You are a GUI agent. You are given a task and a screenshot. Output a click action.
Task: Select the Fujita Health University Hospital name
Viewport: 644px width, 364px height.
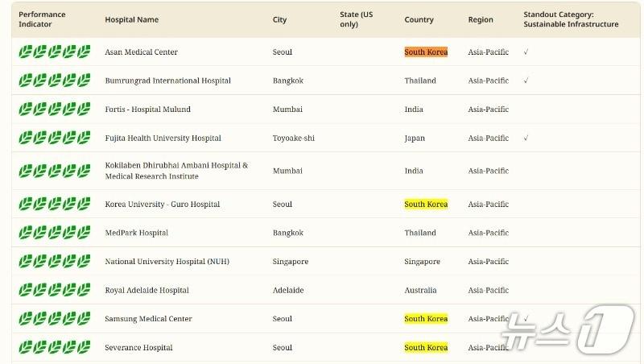click(163, 138)
